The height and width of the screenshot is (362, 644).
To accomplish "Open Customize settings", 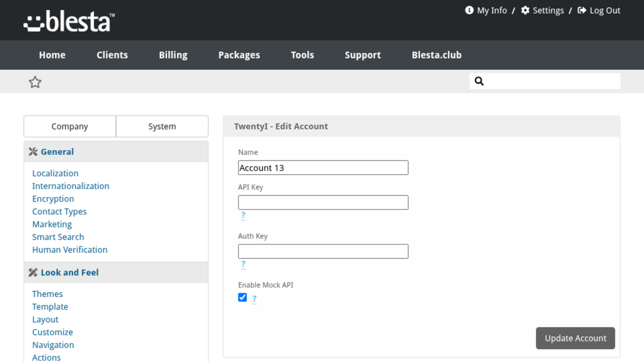I will pos(52,332).
